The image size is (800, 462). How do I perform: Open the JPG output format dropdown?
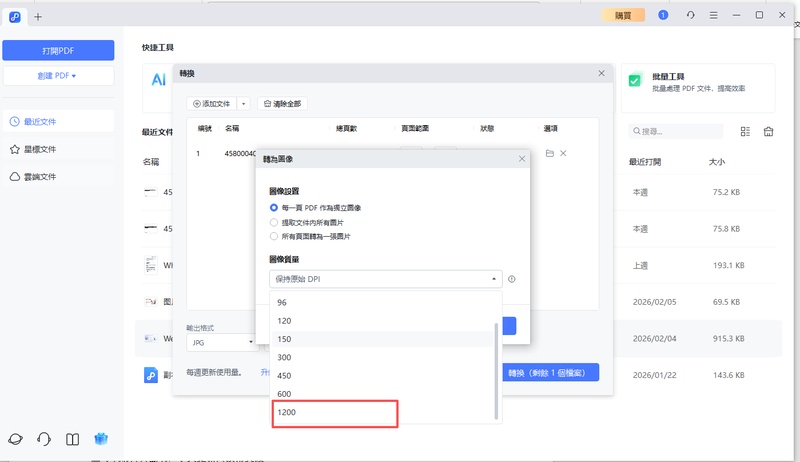coord(221,342)
